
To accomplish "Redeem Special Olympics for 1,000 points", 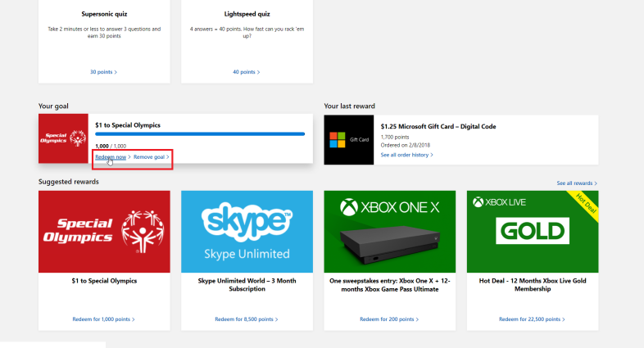I will pyautogui.click(x=103, y=319).
